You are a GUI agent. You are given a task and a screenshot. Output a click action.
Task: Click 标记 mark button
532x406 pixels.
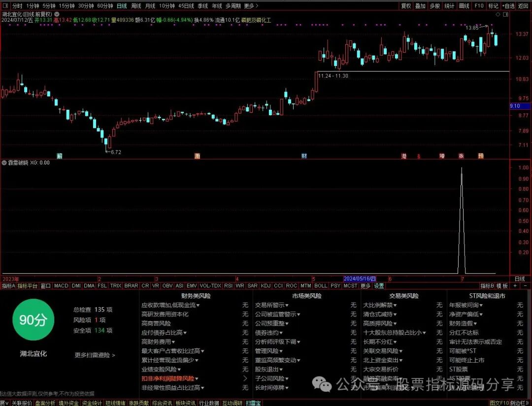point(493,6)
